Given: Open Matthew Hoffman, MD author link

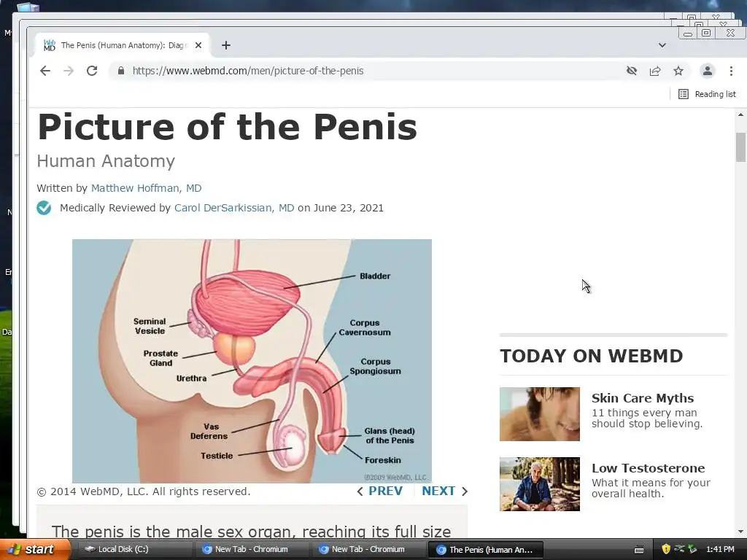Looking at the screenshot, I should coord(146,188).
